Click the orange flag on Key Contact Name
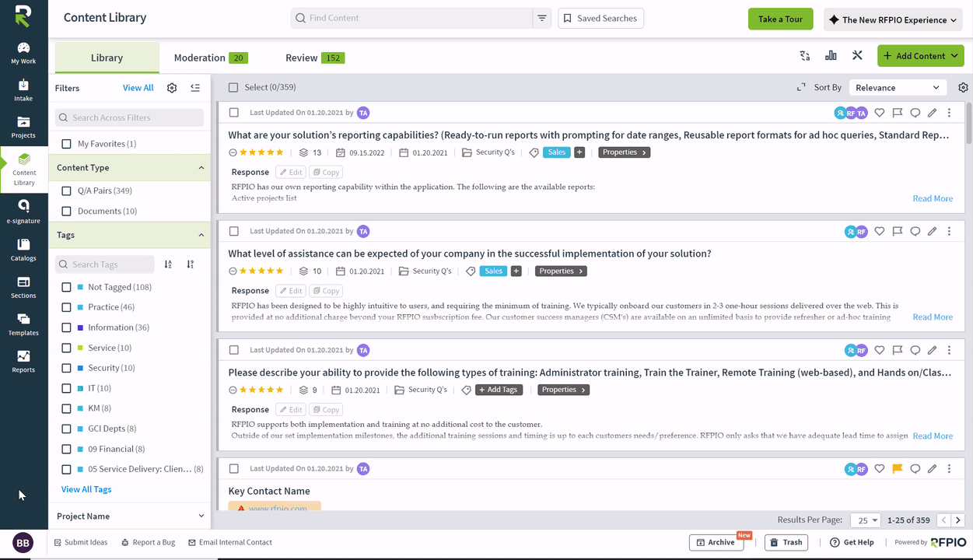 (898, 469)
